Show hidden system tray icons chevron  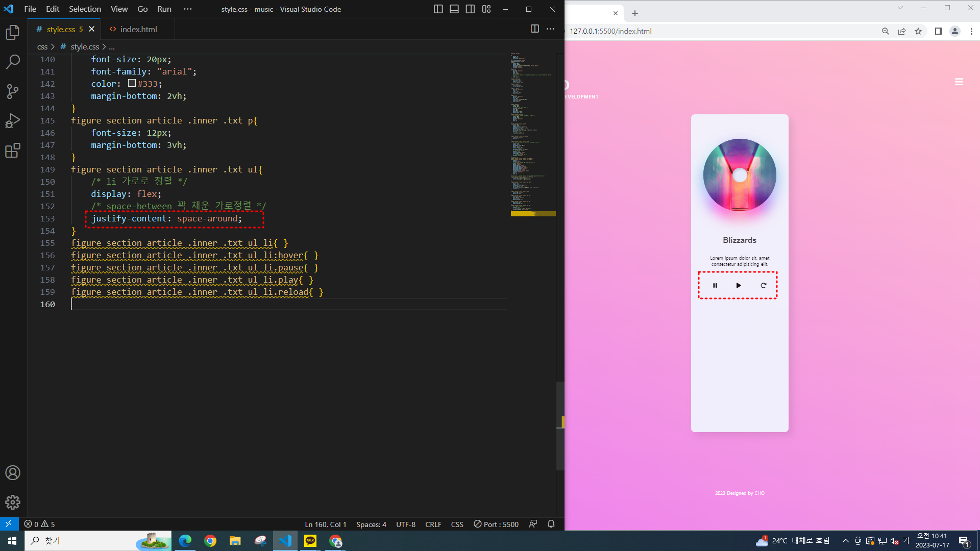[845, 541]
